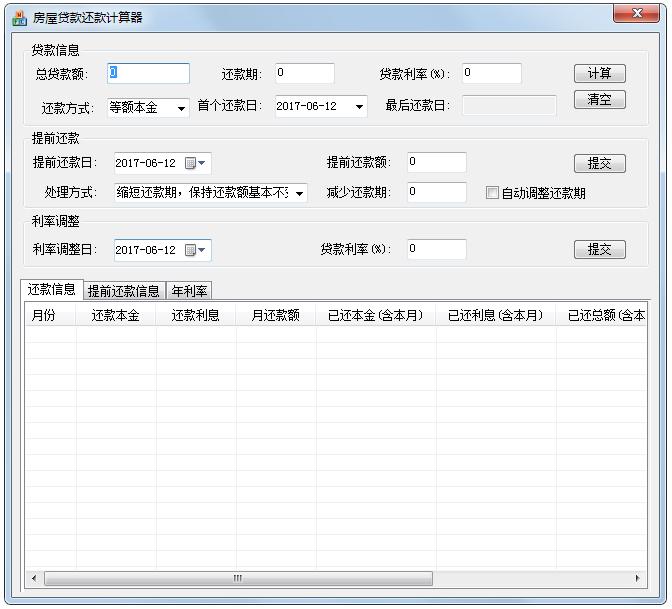Click the app icon in title bar

point(18,16)
